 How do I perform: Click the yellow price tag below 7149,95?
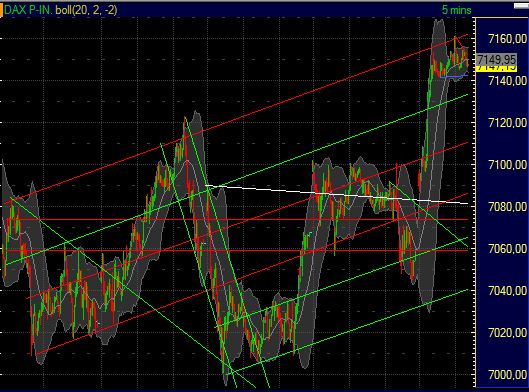pyautogui.click(x=497, y=68)
